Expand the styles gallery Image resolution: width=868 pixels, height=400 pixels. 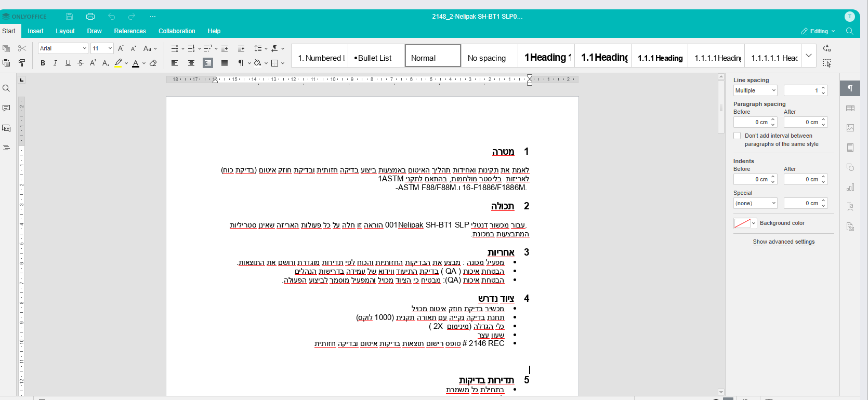[x=809, y=56]
